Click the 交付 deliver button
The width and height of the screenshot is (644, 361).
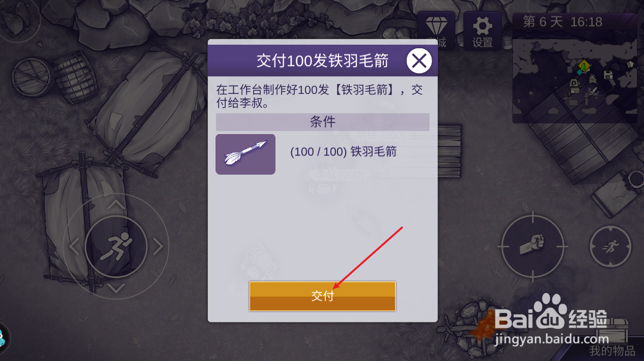tap(322, 296)
